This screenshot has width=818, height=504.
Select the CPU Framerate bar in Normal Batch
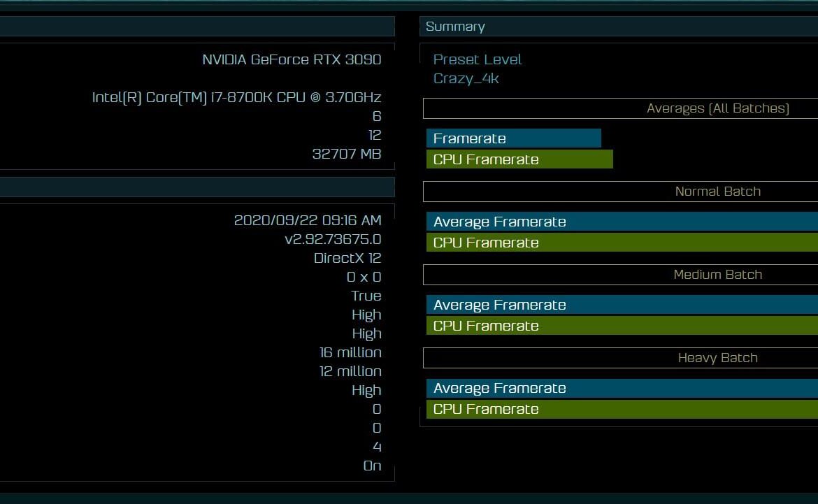coord(485,243)
